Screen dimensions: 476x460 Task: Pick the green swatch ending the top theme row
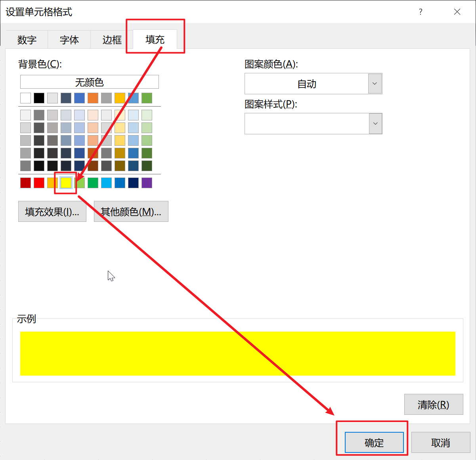click(x=147, y=98)
